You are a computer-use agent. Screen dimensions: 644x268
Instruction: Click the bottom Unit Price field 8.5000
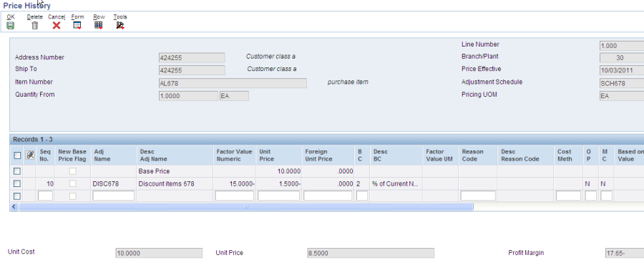[371, 253]
